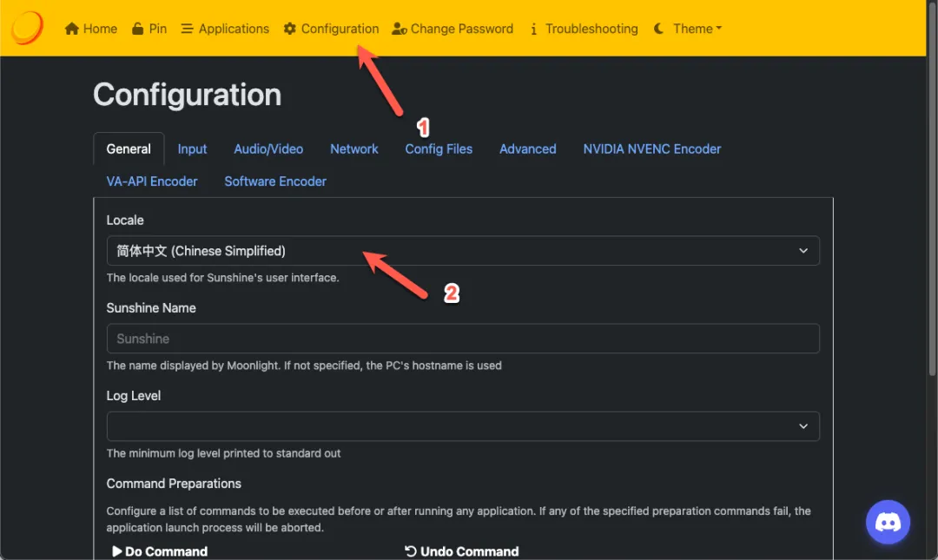
Task: Click the Theme moon icon
Action: pos(659,29)
